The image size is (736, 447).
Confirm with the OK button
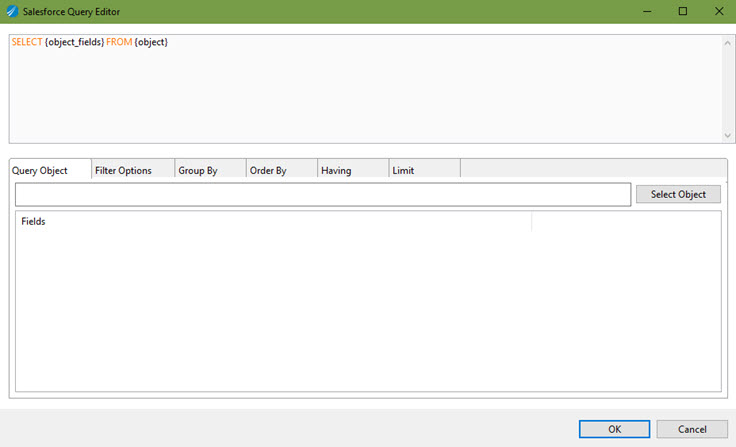(x=614, y=429)
